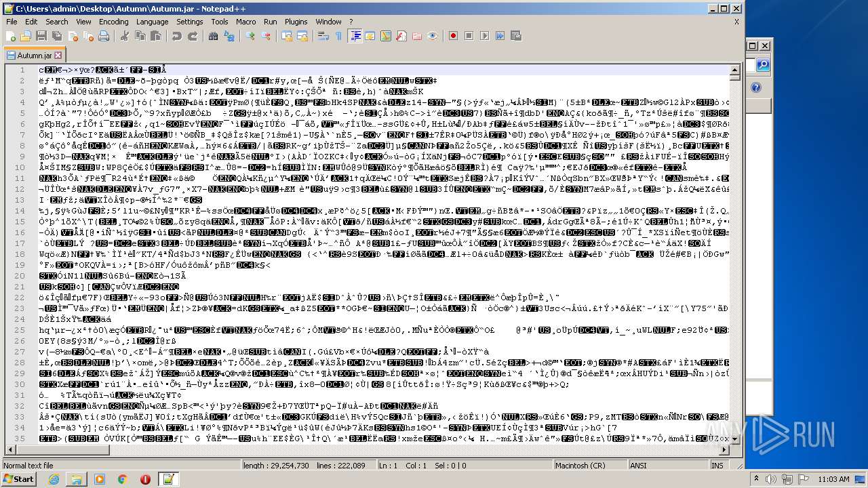Close document via menu bar X

(x=736, y=22)
